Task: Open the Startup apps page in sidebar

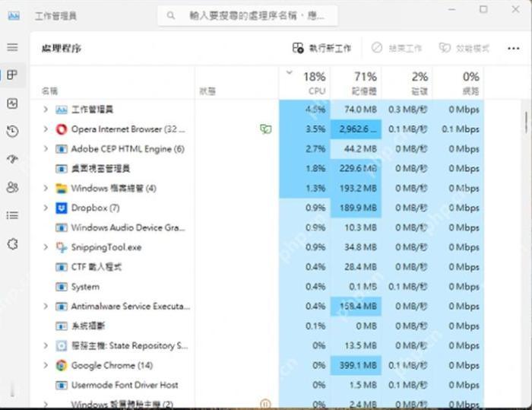Action: pos(13,159)
